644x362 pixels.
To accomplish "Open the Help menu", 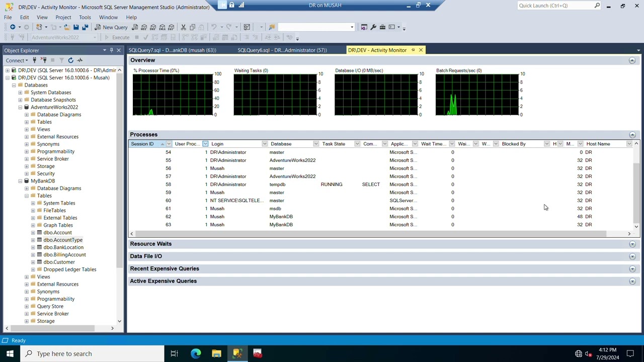I will pyautogui.click(x=131, y=17).
